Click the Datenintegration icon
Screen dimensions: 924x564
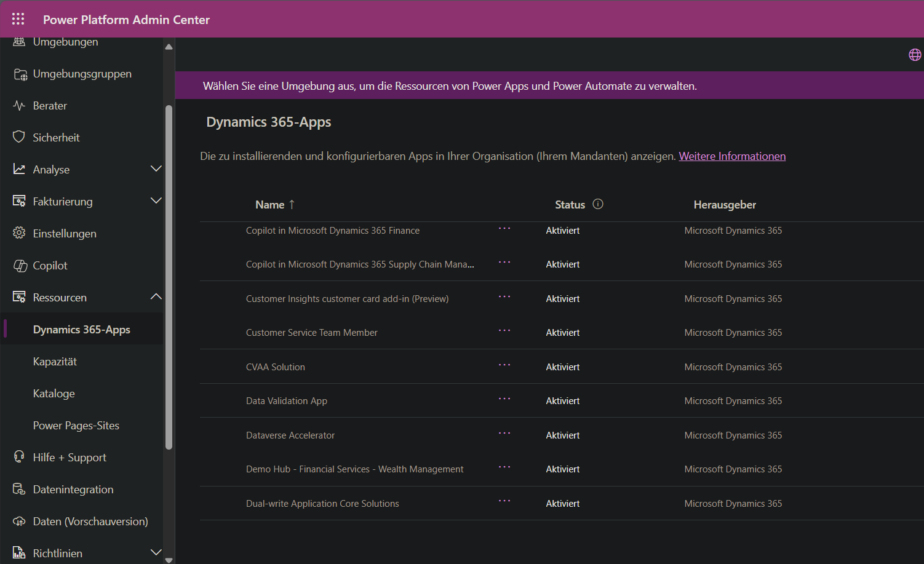(x=19, y=489)
